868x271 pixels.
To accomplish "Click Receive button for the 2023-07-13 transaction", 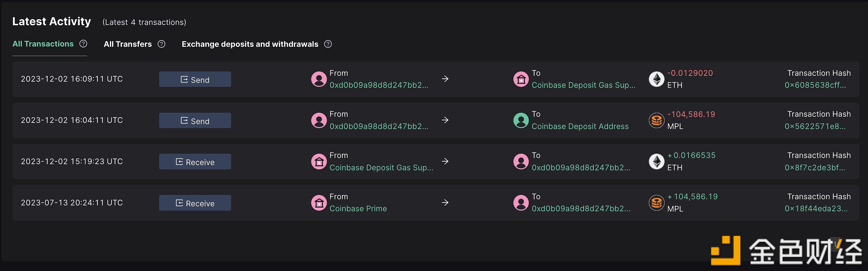I will pos(195,203).
